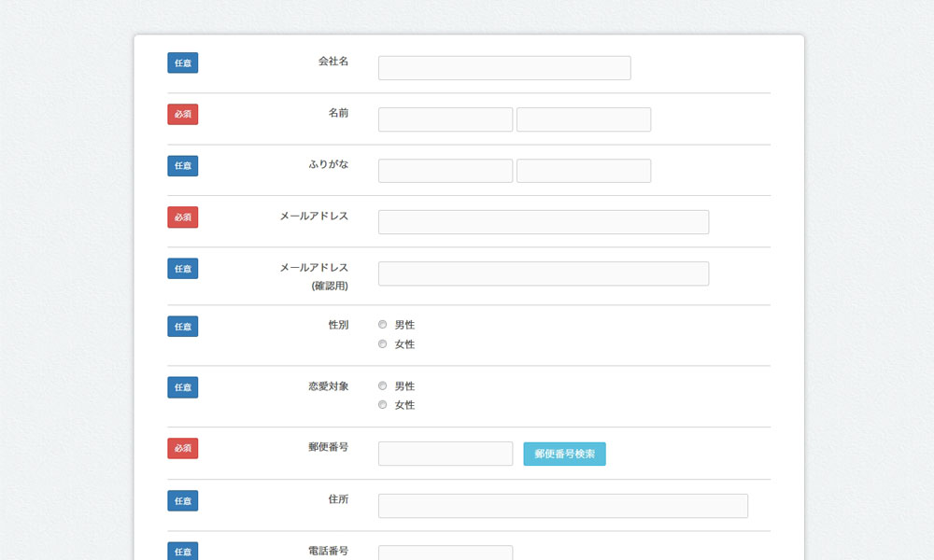The width and height of the screenshot is (934, 560).
Task: Click the 必須 badge beside メールアドレス
Action: pos(183,217)
